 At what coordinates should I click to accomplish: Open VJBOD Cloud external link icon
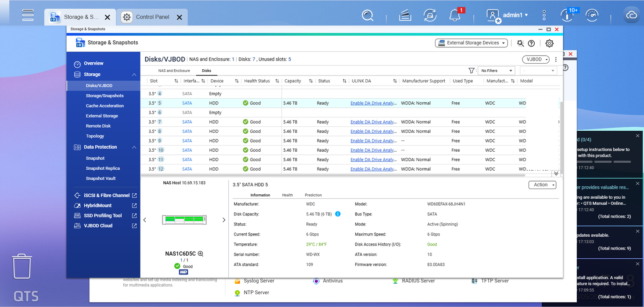pos(134,226)
